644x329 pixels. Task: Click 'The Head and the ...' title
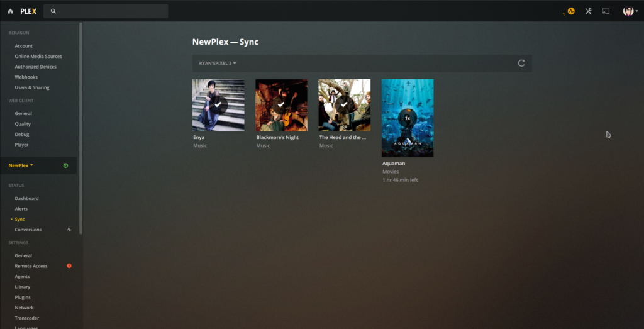click(343, 137)
